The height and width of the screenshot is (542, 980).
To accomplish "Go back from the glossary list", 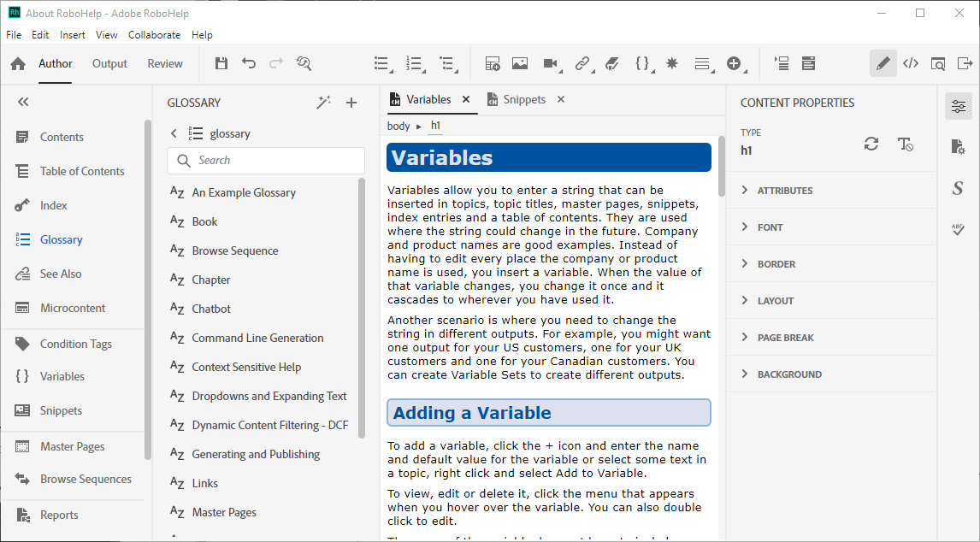I will click(x=174, y=133).
